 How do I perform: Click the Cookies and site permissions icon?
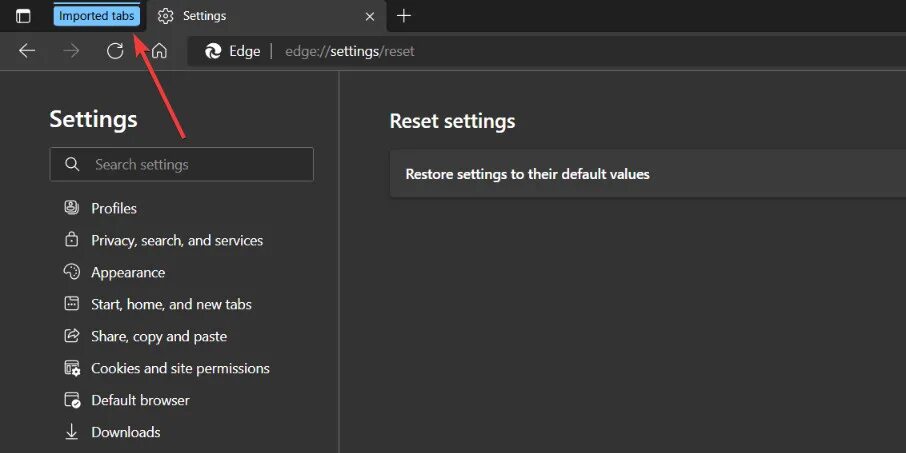tap(72, 368)
